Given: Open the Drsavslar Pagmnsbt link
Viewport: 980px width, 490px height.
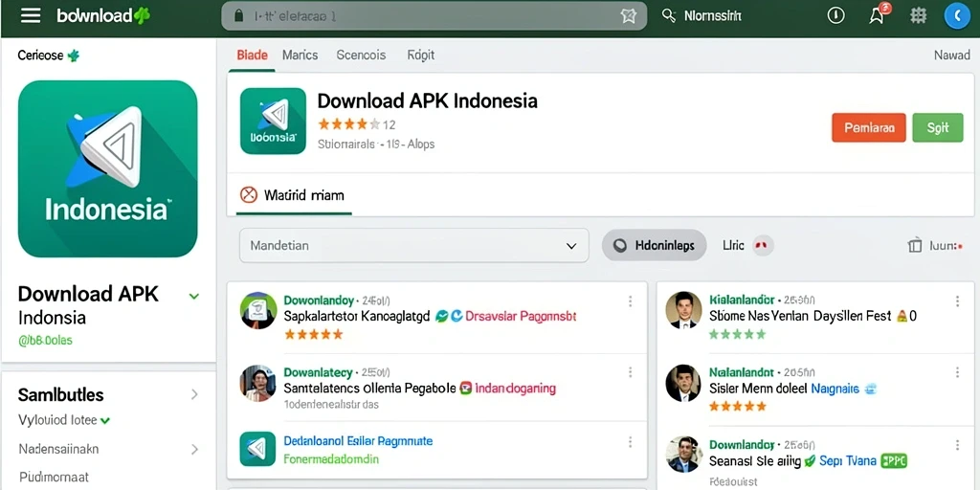Looking at the screenshot, I should [x=521, y=316].
